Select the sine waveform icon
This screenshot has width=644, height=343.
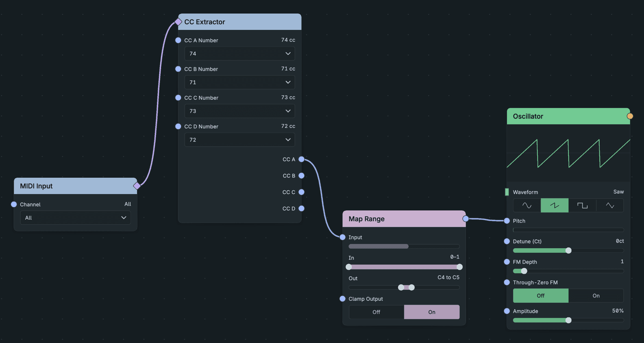coord(527,205)
